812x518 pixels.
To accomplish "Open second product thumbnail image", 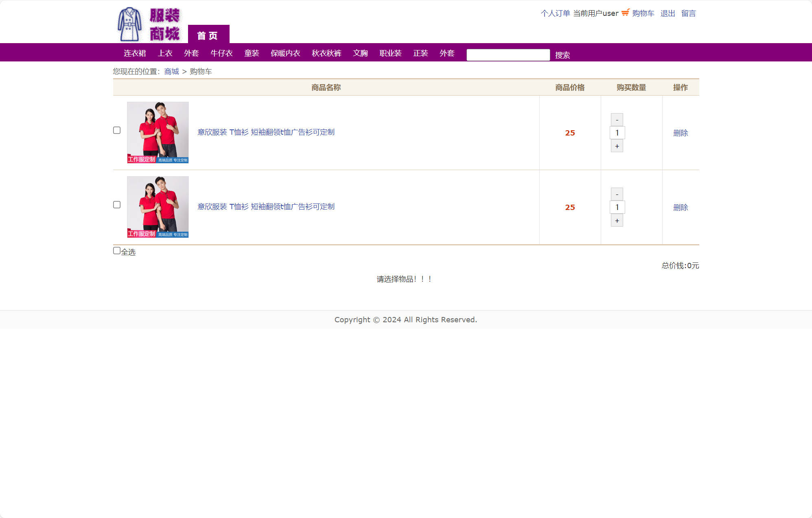I will click(x=158, y=207).
